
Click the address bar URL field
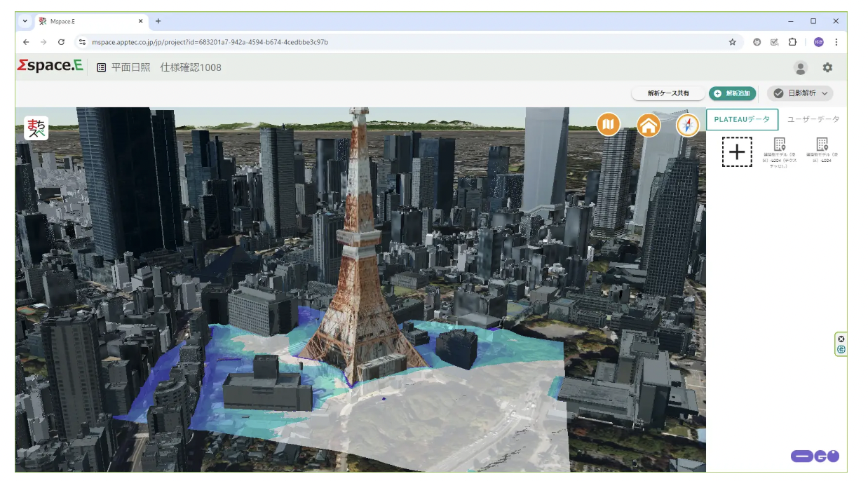(407, 42)
